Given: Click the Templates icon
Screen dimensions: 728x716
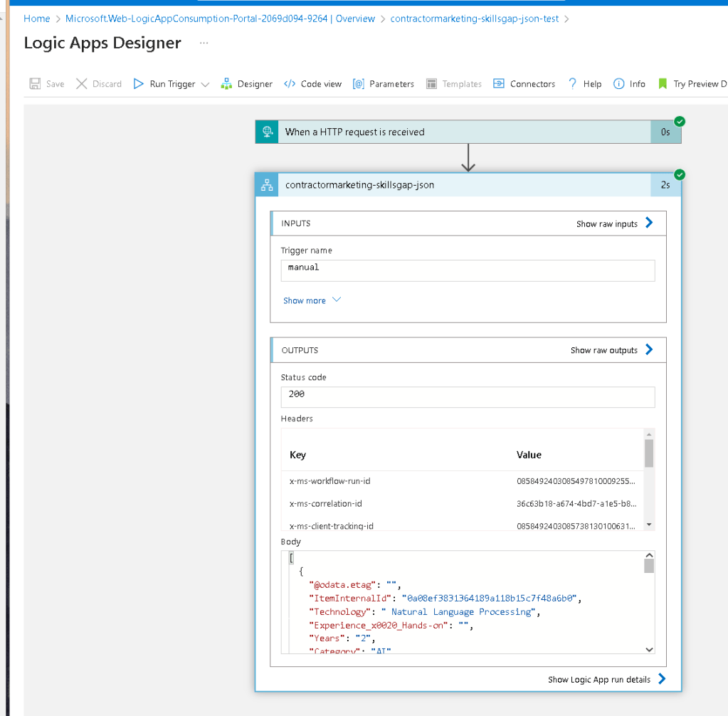Looking at the screenshot, I should pos(431,83).
